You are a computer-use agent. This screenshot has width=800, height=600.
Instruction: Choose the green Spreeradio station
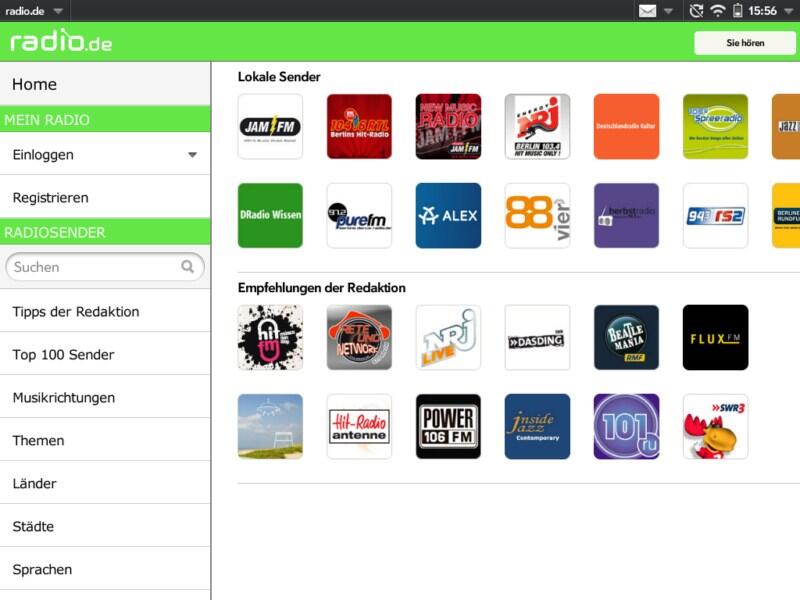pyautogui.click(x=715, y=127)
